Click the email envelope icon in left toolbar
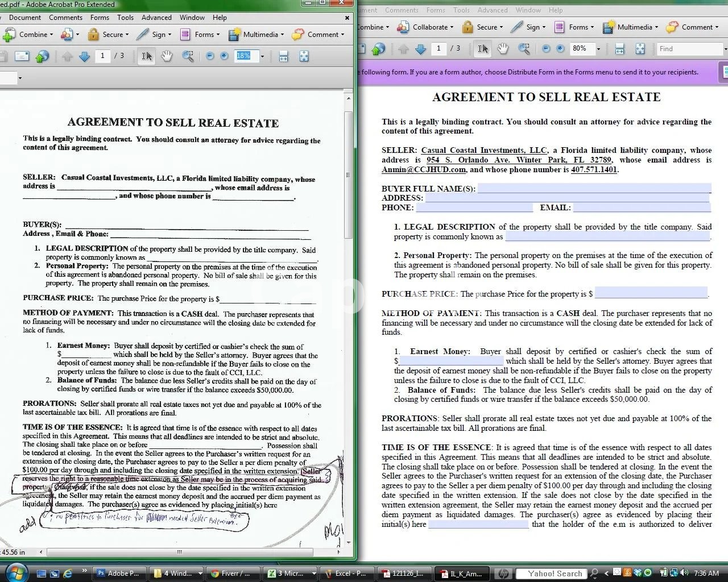The height and width of the screenshot is (582, 728). (x=22, y=56)
